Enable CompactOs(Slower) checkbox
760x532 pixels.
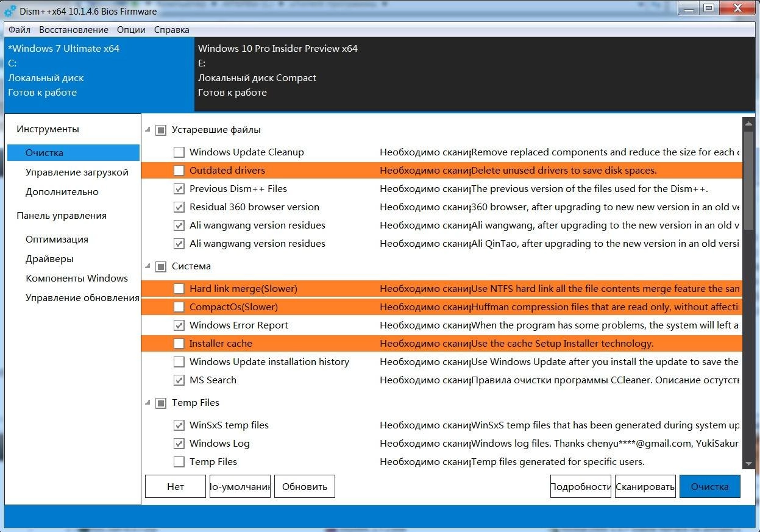(x=179, y=307)
